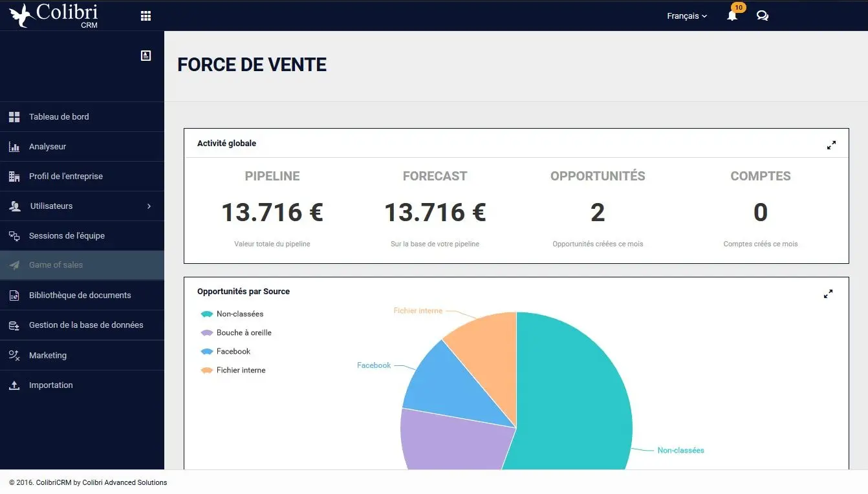The height and width of the screenshot is (494, 868).
Task: Expand Opportunités par Source panel fullscreen
Action: [828, 294]
